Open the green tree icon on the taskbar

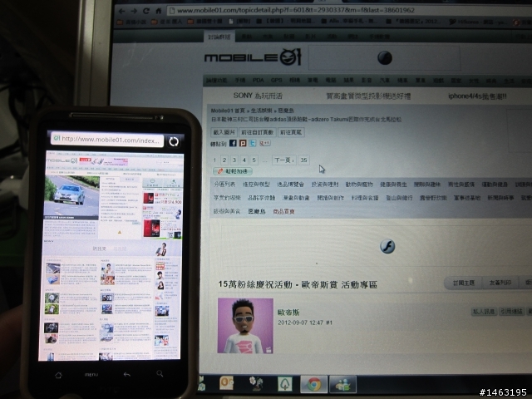tap(285, 384)
